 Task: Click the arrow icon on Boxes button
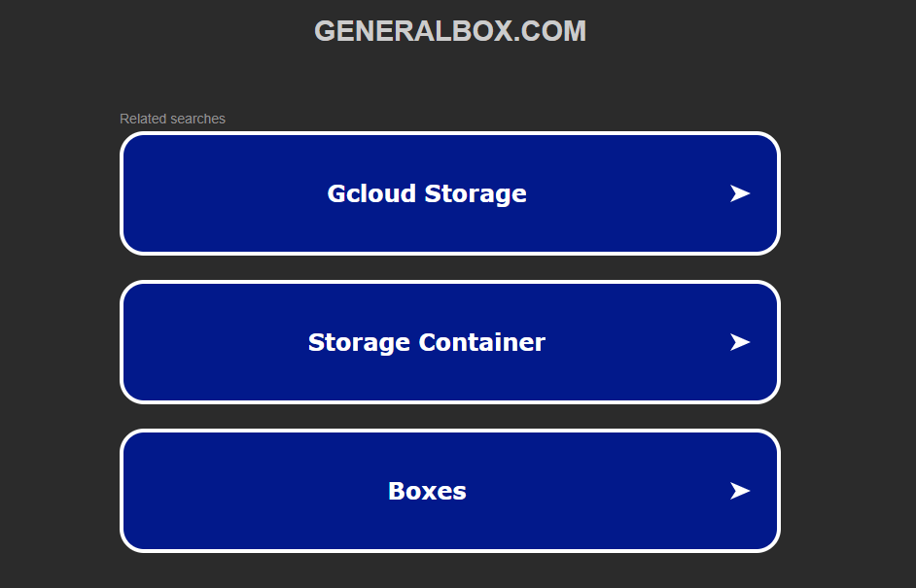740,491
